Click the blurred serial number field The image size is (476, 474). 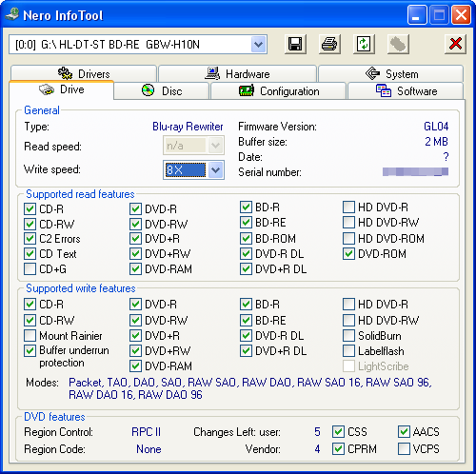point(415,172)
